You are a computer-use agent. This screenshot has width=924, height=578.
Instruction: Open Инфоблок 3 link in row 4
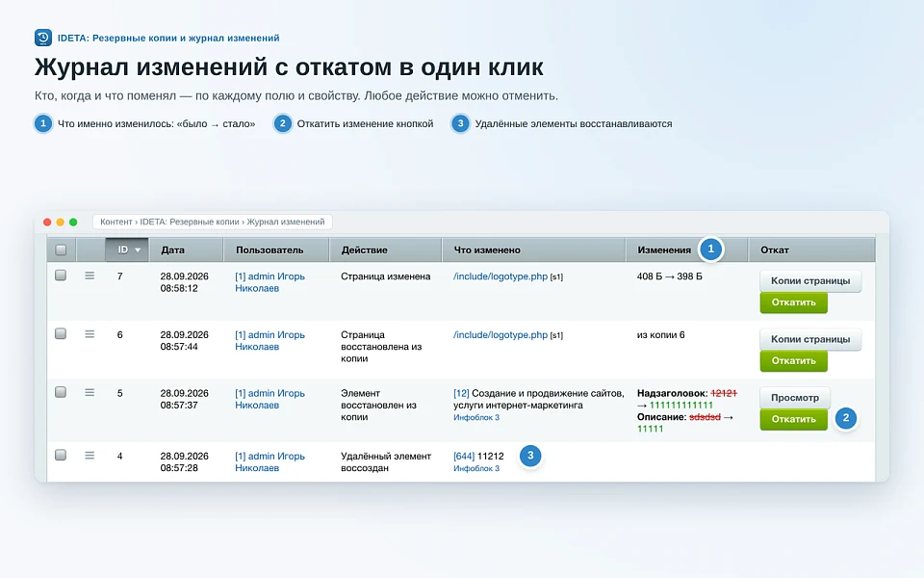pyautogui.click(x=476, y=468)
